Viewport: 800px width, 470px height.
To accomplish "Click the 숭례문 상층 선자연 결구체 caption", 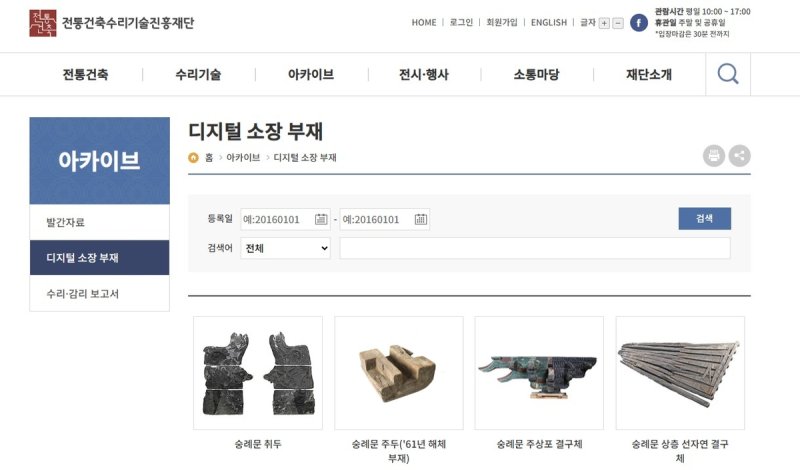I will 680,451.
